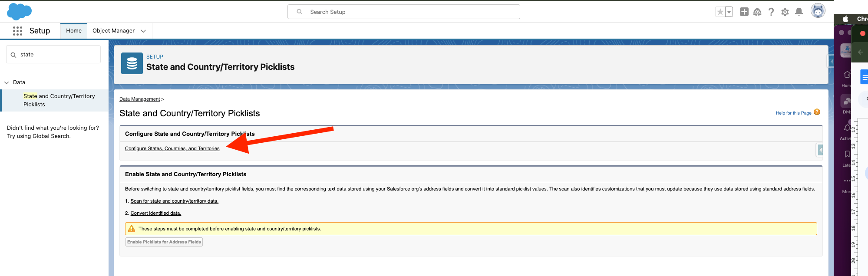Switch to the Object Manager tab
This screenshot has height=276, width=868.
click(113, 31)
